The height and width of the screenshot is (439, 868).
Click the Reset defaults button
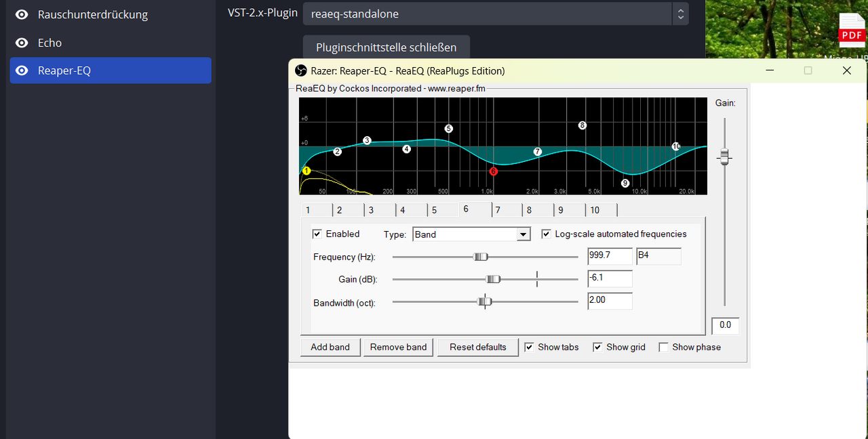click(478, 347)
